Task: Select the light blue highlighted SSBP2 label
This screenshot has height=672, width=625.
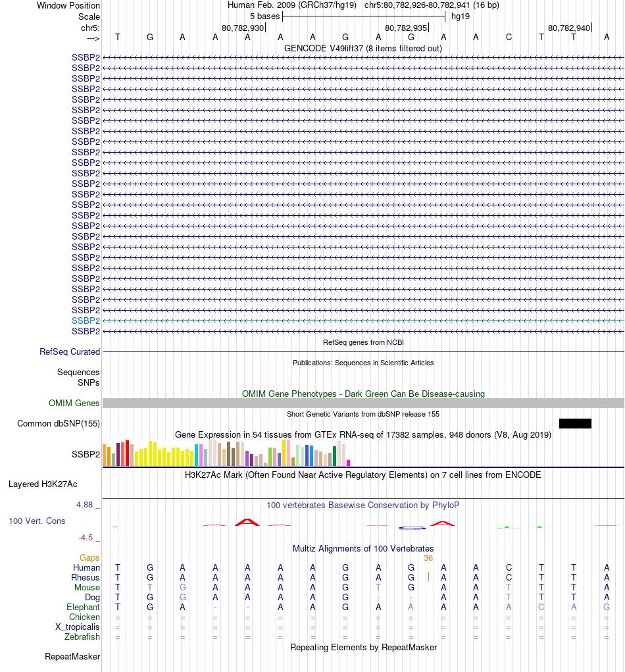Action: click(86, 321)
